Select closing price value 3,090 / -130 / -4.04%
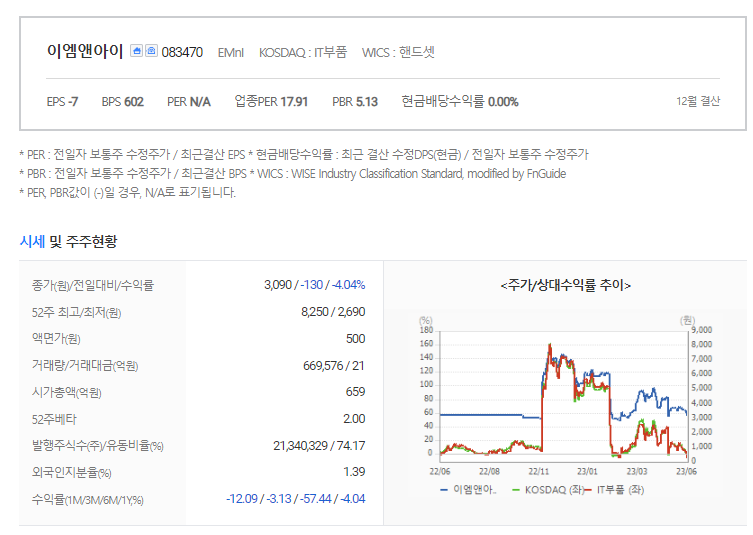 click(315, 285)
